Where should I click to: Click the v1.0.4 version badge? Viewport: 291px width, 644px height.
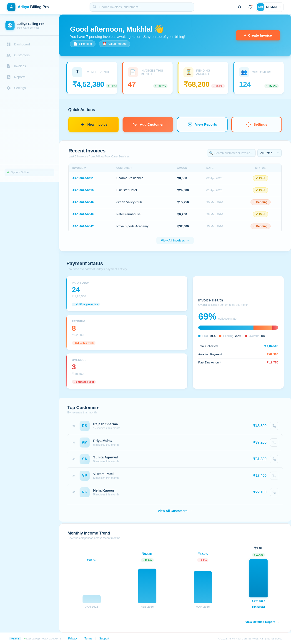[x=15, y=639]
